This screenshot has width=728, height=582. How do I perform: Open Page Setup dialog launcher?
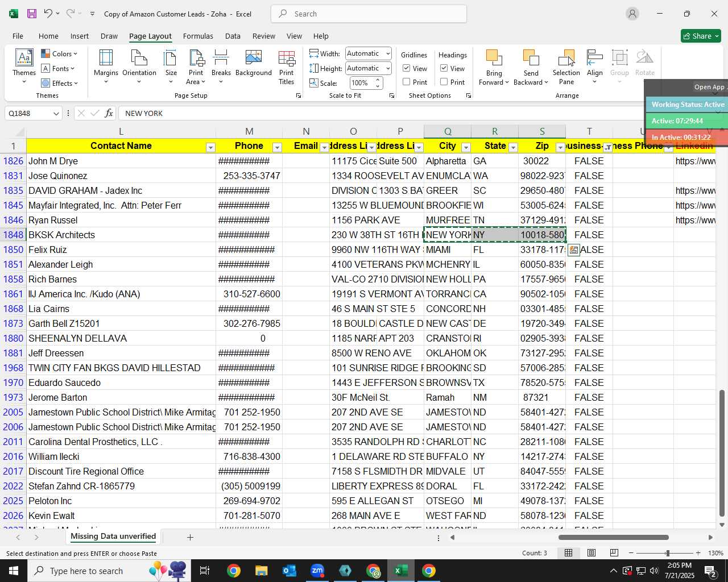299,96
